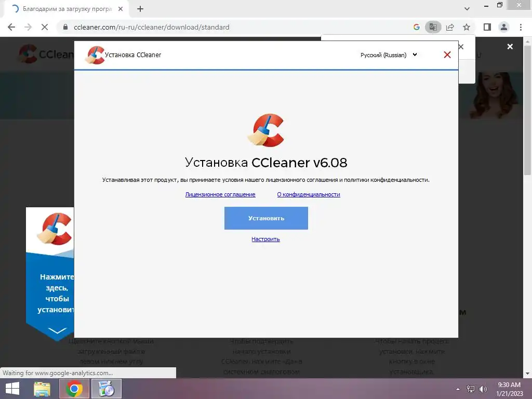Open the Windows Start menu

[12, 389]
